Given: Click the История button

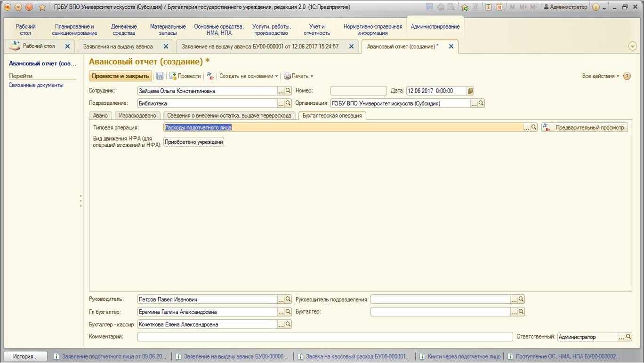Looking at the screenshot, I should pyautogui.click(x=25, y=356).
